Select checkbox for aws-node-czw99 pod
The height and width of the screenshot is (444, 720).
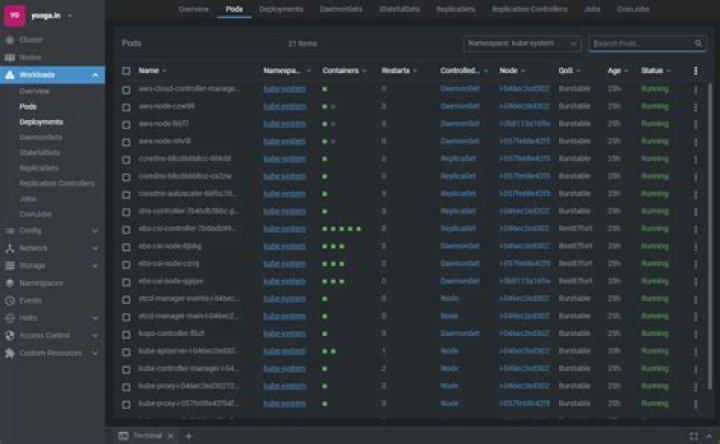[126, 107]
